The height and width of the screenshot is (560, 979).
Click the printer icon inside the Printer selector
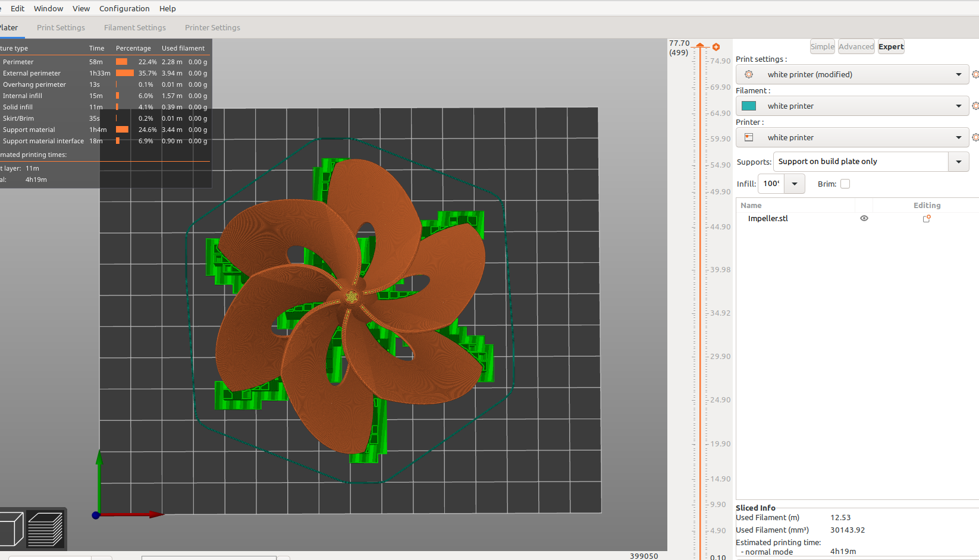749,137
